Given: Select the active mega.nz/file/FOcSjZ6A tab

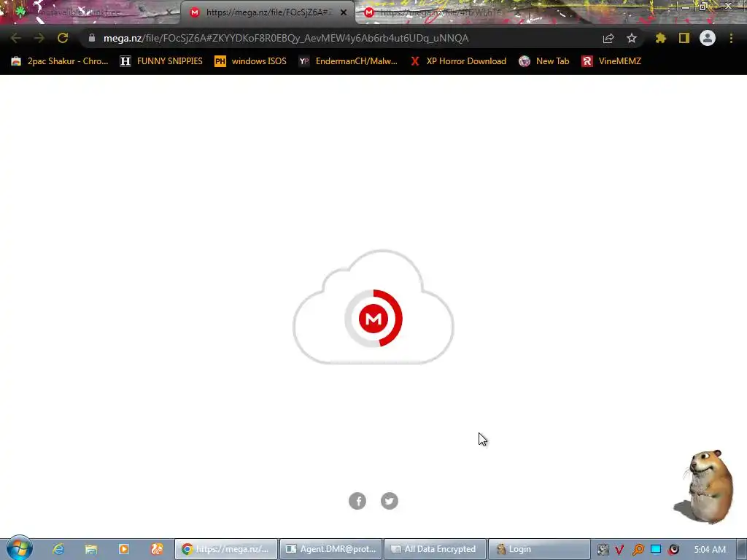Looking at the screenshot, I should (267, 12).
